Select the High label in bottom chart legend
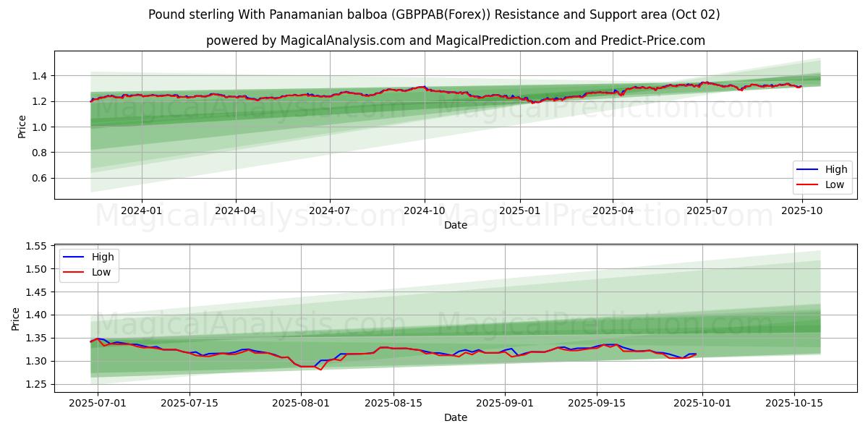Image resolution: width=868 pixels, height=434 pixels. [103, 256]
